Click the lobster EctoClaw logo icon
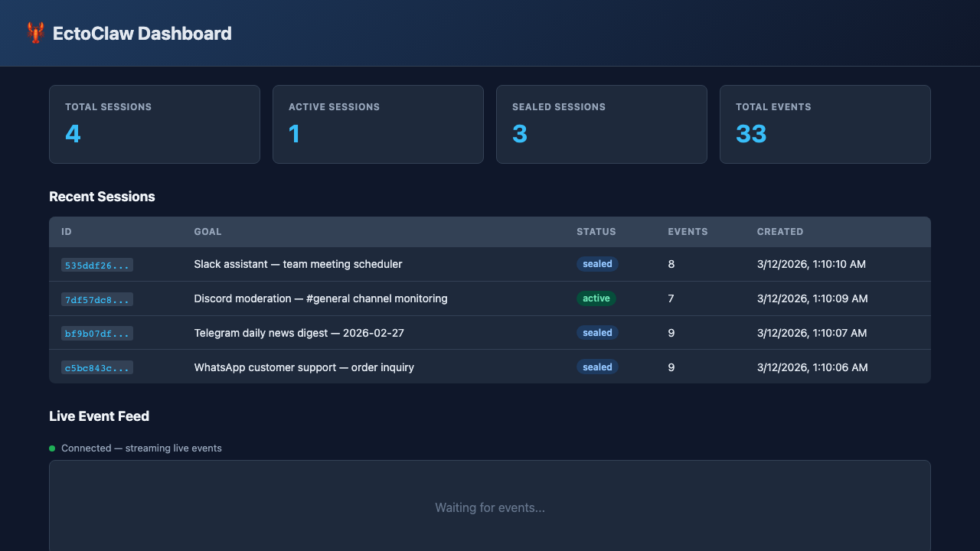The image size is (980, 551). (34, 33)
